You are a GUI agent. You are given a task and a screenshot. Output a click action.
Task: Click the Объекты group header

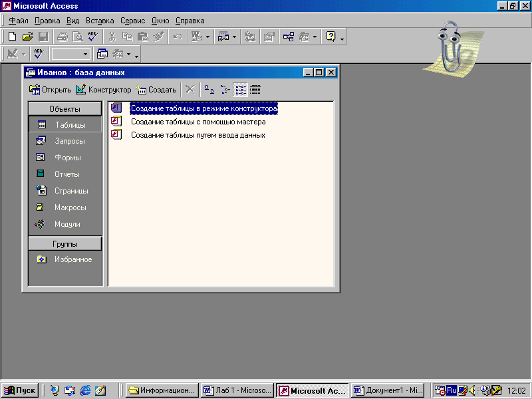pyautogui.click(x=65, y=109)
